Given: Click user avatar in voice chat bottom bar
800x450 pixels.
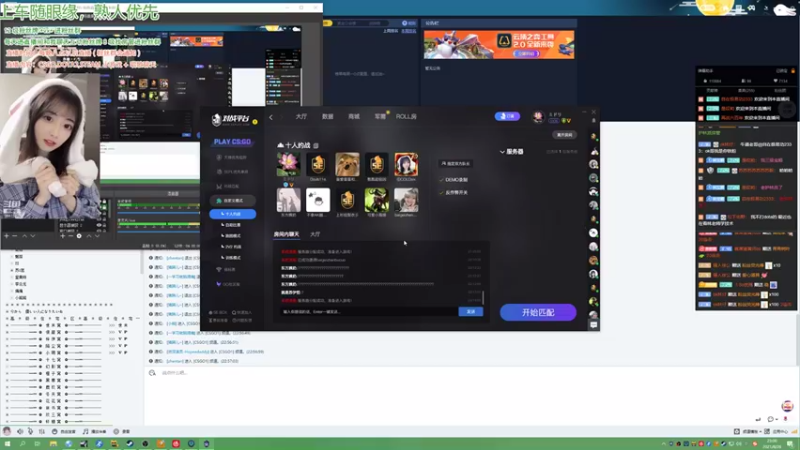Looking at the screenshot, I should [7, 431].
